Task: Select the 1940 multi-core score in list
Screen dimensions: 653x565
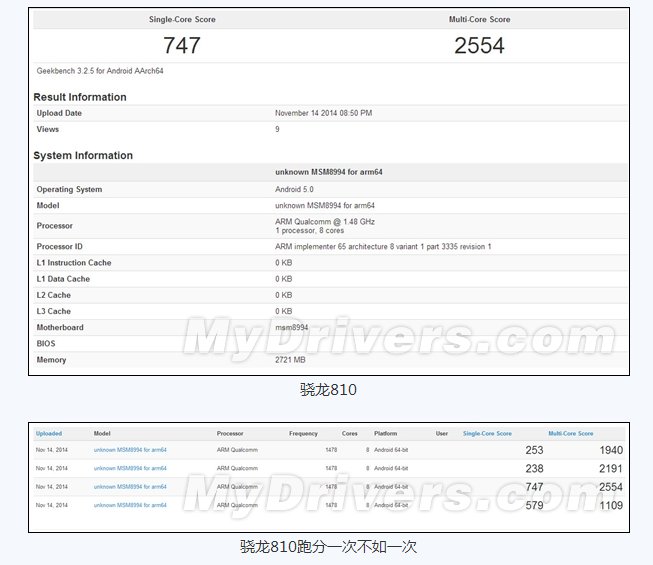Action: coord(611,450)
